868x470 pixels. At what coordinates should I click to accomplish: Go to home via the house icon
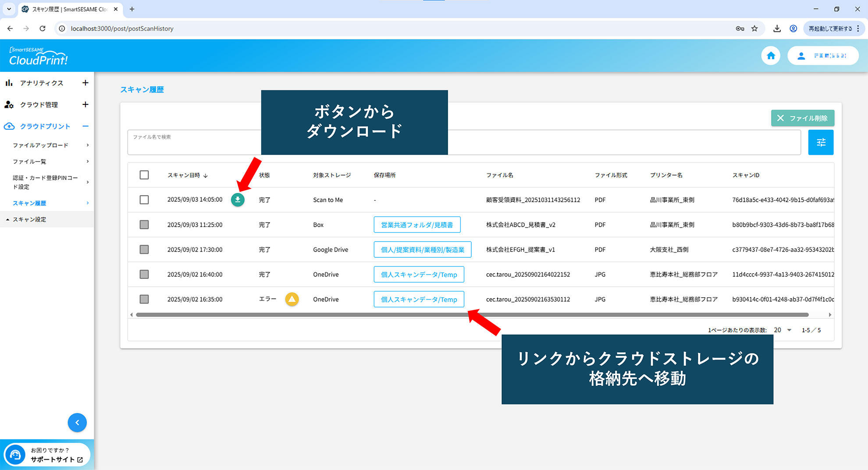pos(771,56)
